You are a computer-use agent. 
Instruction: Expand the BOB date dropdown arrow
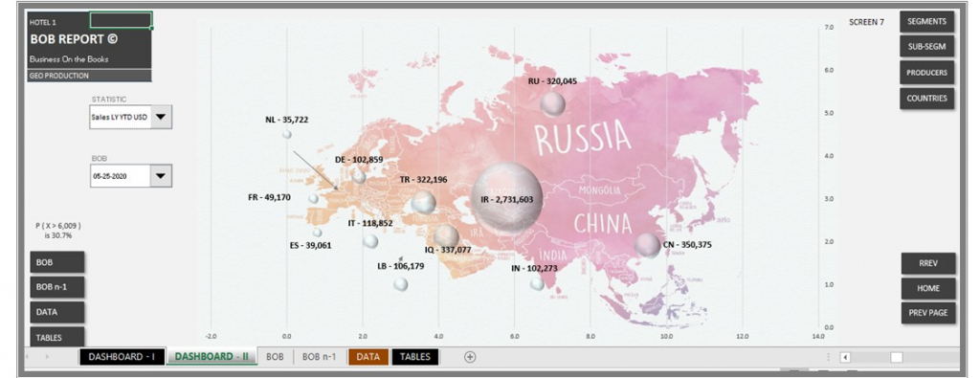(x=161, y=175)
